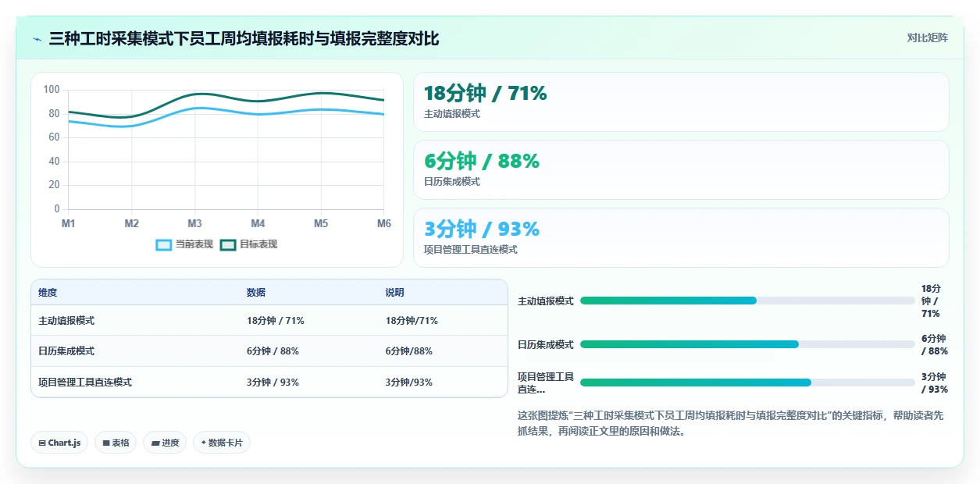Click the 进度 tag icon
The image size is (980, 484).
(155, 443)
